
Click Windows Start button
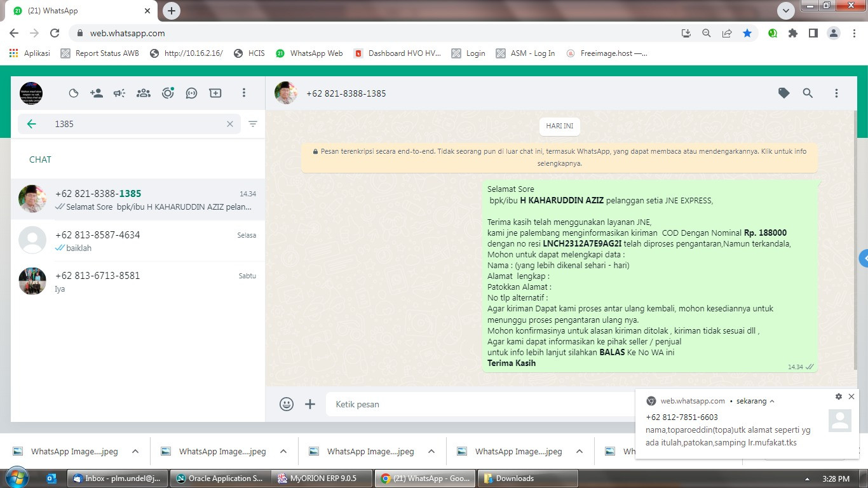(17, 478)
